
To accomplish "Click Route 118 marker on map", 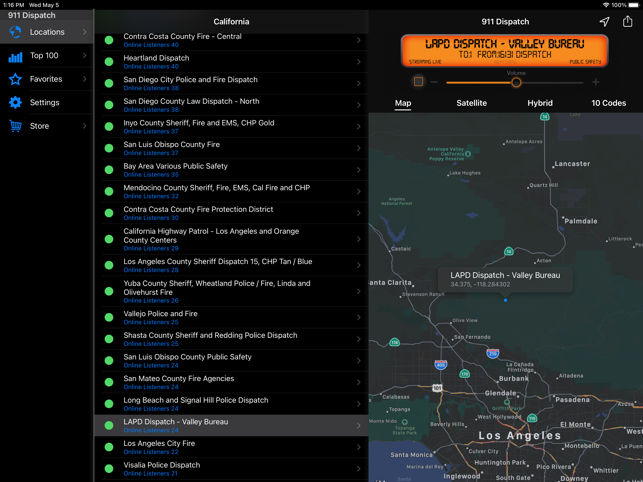I will tap(394, 342).
